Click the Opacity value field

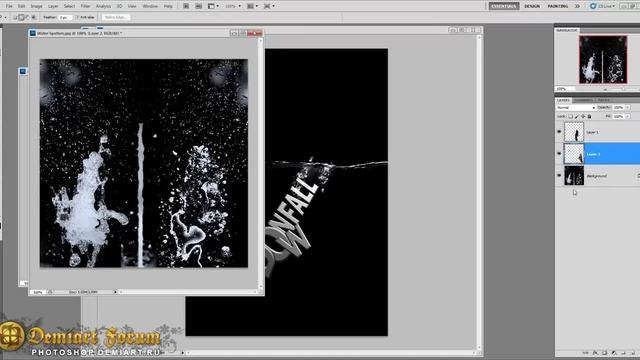619,107
